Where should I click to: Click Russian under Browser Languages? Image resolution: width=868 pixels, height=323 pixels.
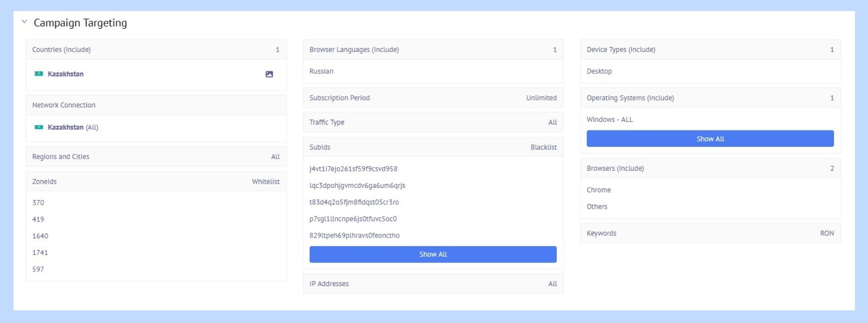tap(321, 71)
